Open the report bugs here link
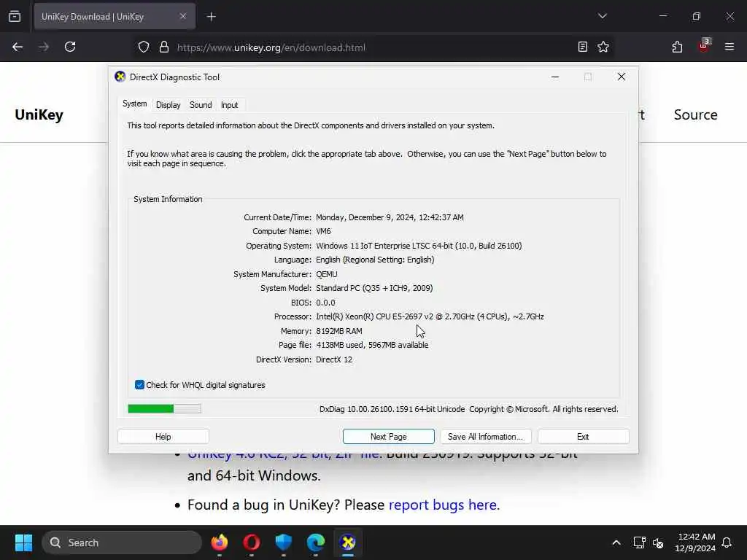This screenshot has width=747, height=560. click(x=443, y=505)
